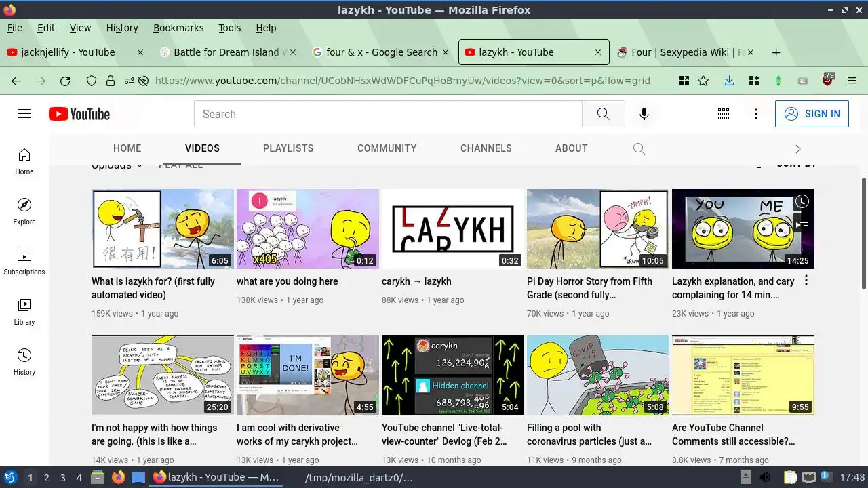Open tracking protection shield icon
Viewport: 868px width, 488px height.
tap(92, 81)
